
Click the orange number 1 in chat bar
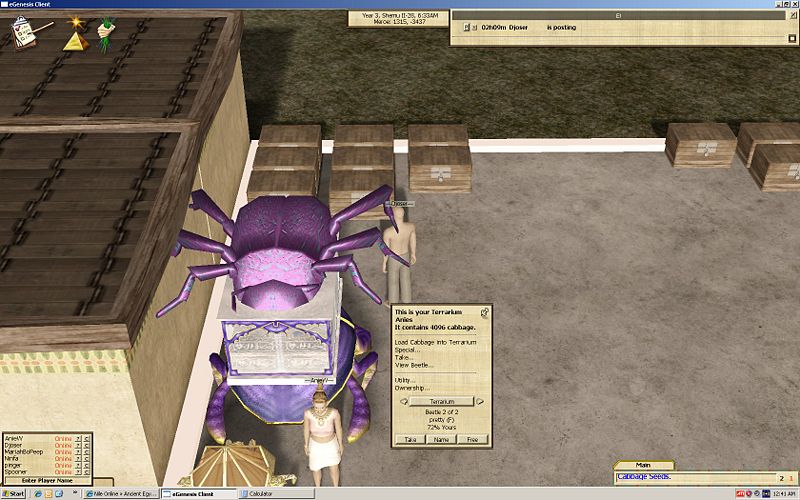(791, 479)
